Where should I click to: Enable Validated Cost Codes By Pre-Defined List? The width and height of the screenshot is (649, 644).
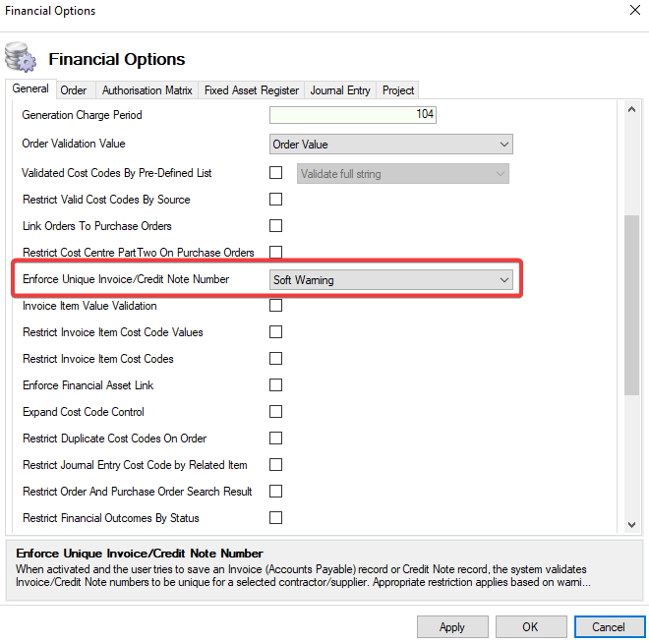[x=276, y=174]
